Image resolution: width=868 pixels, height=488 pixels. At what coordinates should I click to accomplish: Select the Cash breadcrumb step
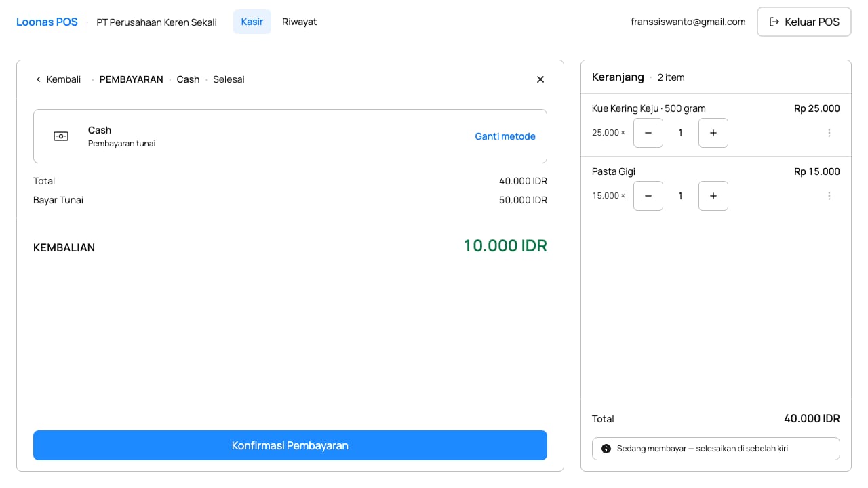click(x=188, y=79)
